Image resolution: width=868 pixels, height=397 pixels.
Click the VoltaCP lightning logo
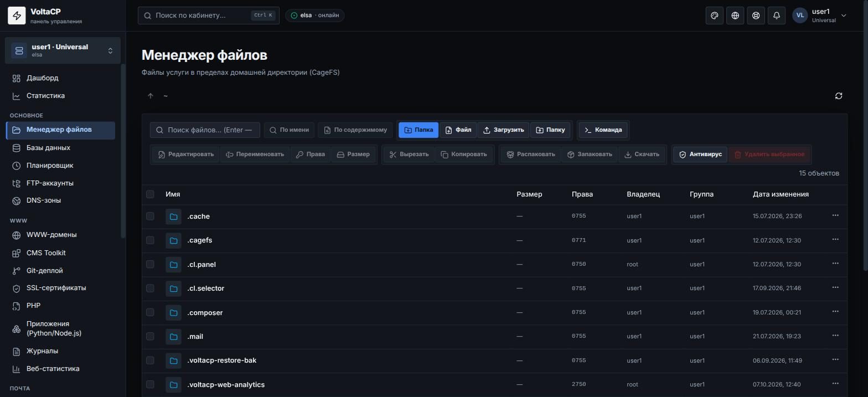point(17,16)
